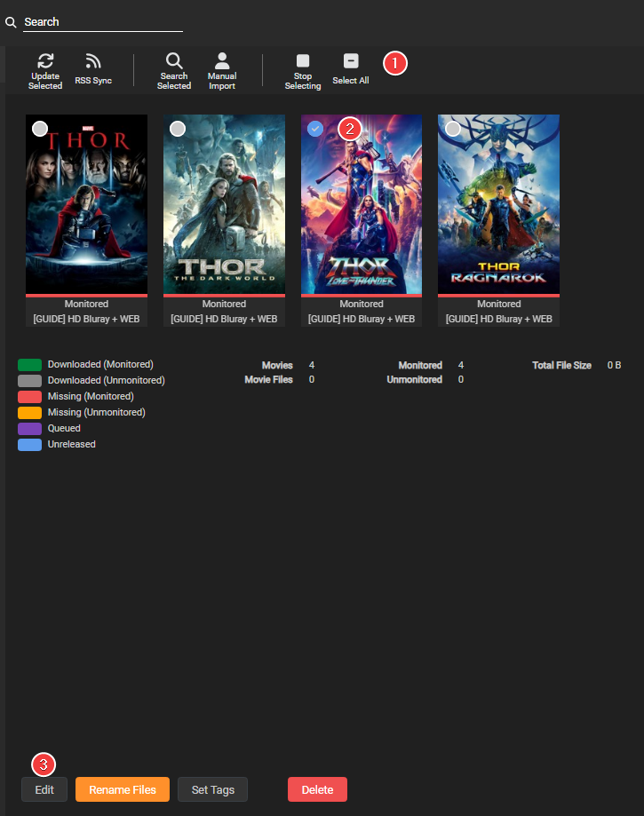
Task: Click the orange Rename Files button
Action: (123, 789)
